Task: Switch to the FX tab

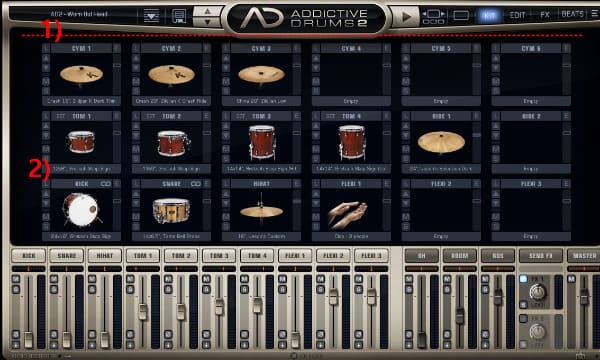Action: (545, 15)
